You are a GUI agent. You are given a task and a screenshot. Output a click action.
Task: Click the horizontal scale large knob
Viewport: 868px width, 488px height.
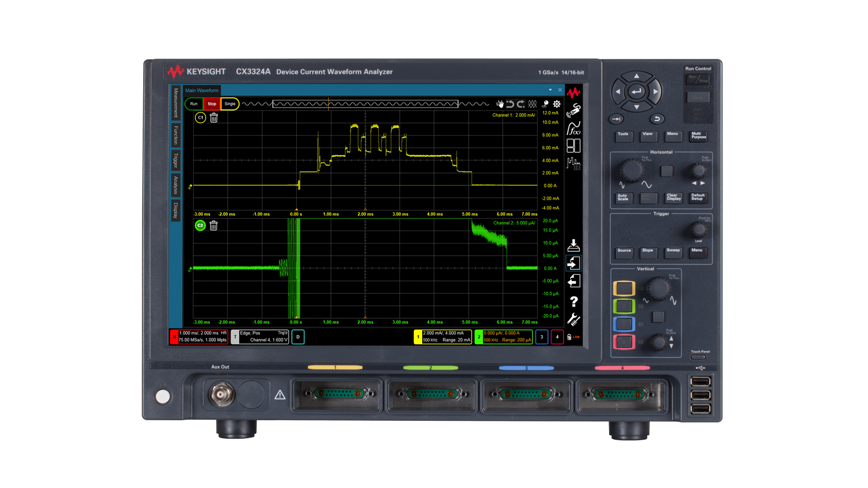point(631,170)
